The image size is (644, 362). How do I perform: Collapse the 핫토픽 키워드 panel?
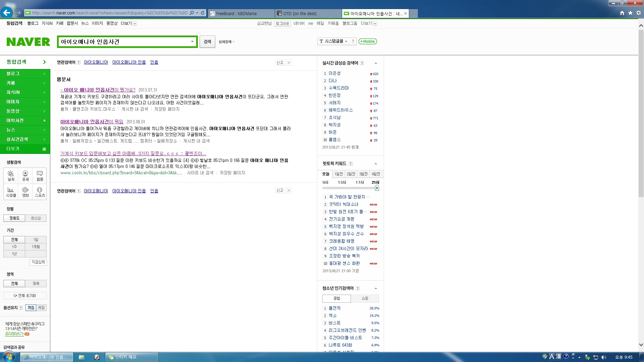pos(376,164)
